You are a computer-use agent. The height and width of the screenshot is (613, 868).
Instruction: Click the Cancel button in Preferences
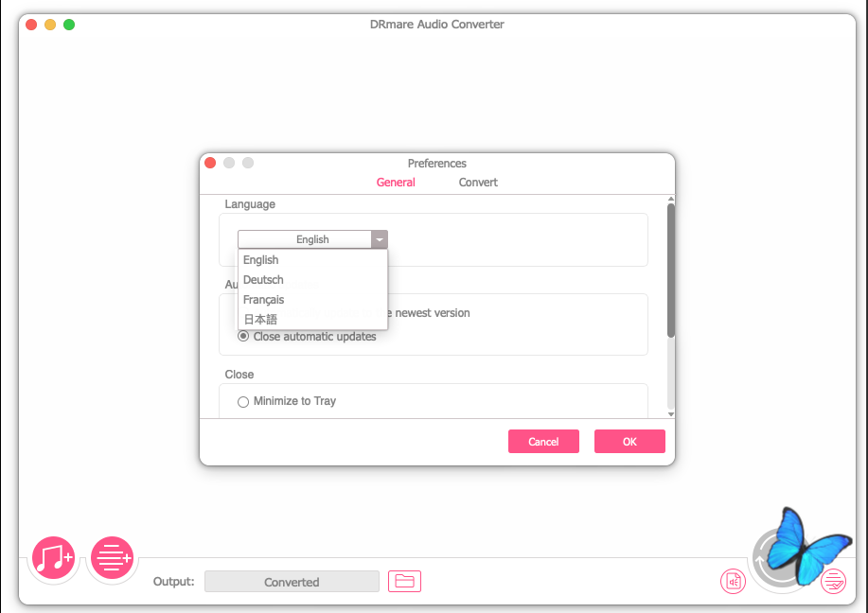[x=543, y=442]
